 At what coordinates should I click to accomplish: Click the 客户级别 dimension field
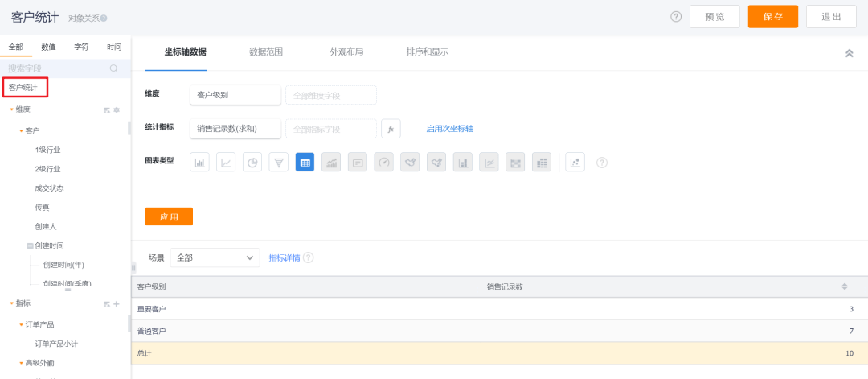click(x=235, y=95)
